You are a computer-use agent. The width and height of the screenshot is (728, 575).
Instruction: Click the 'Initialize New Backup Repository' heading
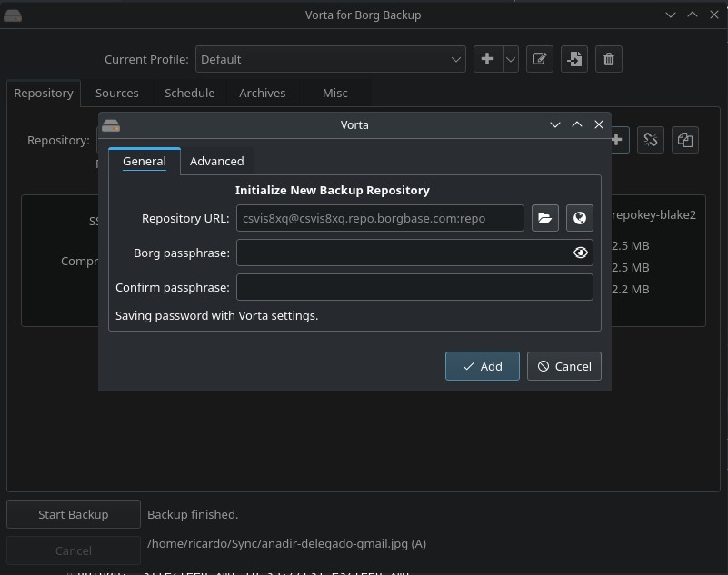[333, 190]
